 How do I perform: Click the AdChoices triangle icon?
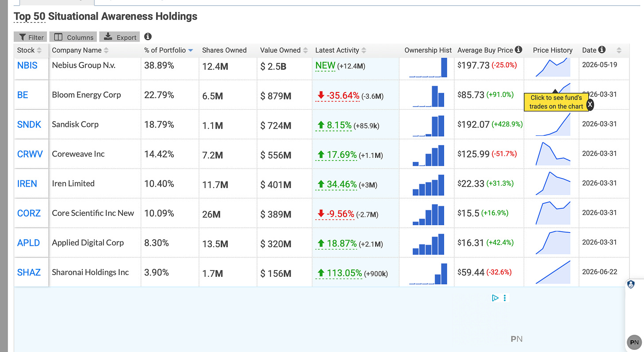495,298
